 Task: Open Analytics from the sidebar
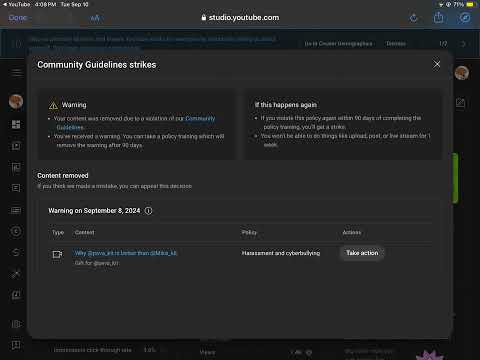[16, 167]
